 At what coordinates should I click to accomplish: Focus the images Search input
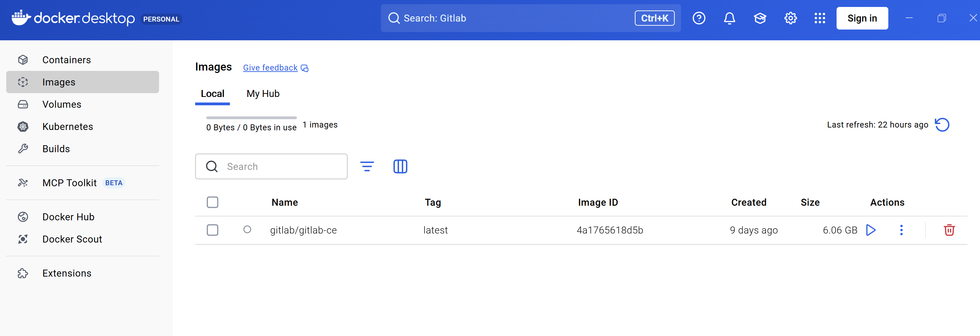271,166
